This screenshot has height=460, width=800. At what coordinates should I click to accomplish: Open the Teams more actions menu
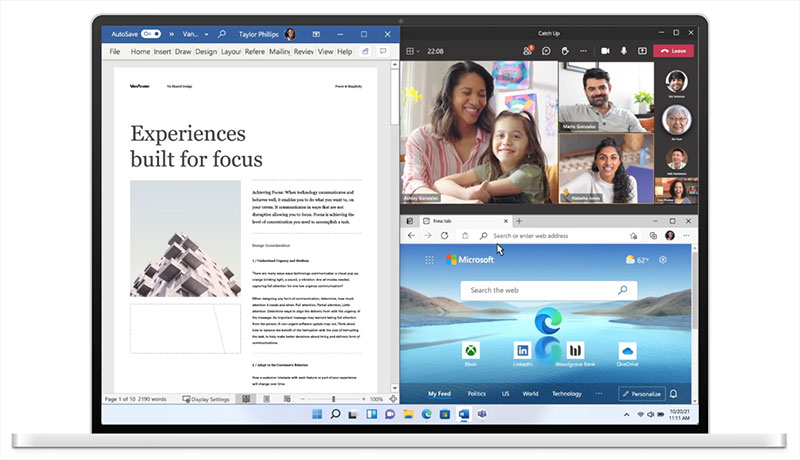point(582,50)
